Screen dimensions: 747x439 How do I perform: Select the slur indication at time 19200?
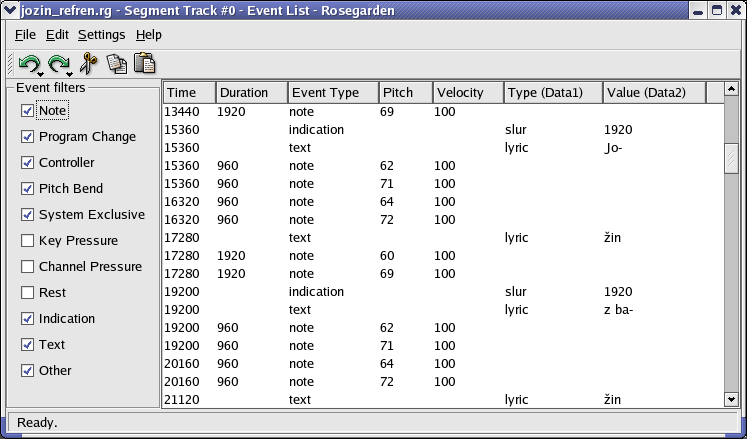[444, 292]
